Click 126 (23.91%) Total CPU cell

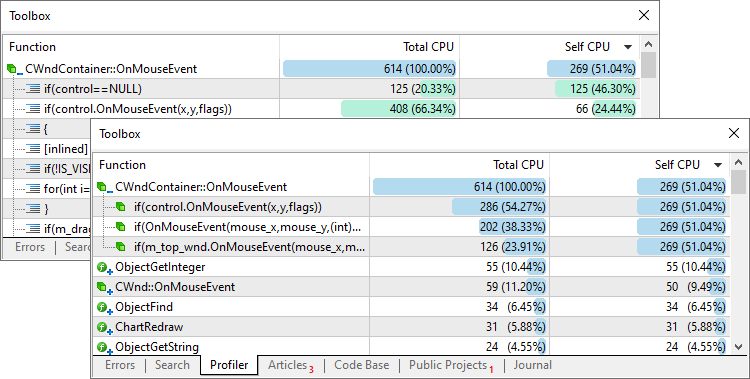(x=460, y=247)
